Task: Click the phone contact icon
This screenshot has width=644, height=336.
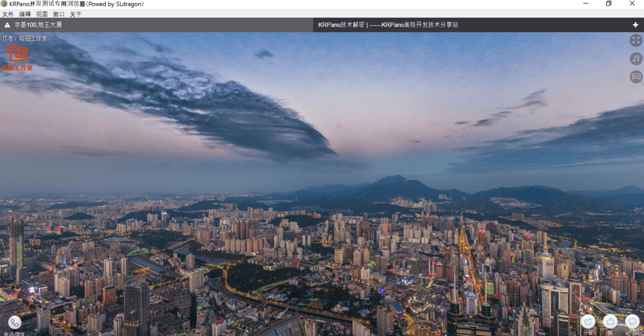Action: click(x=14, y=322)
